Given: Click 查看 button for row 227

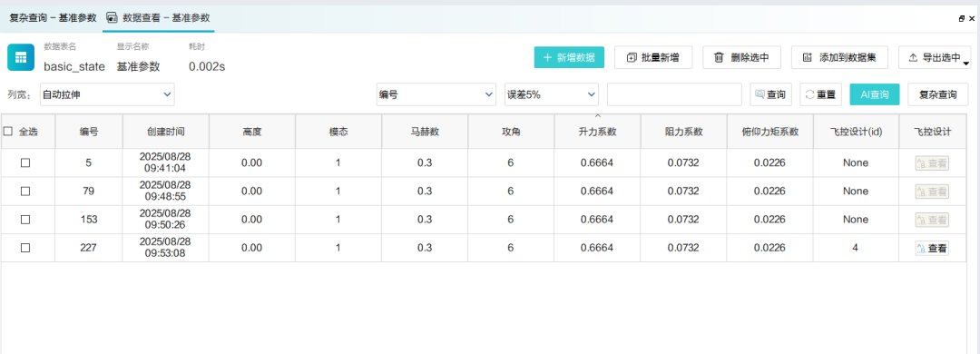Looking at the screenshot, I should [932, 249].
